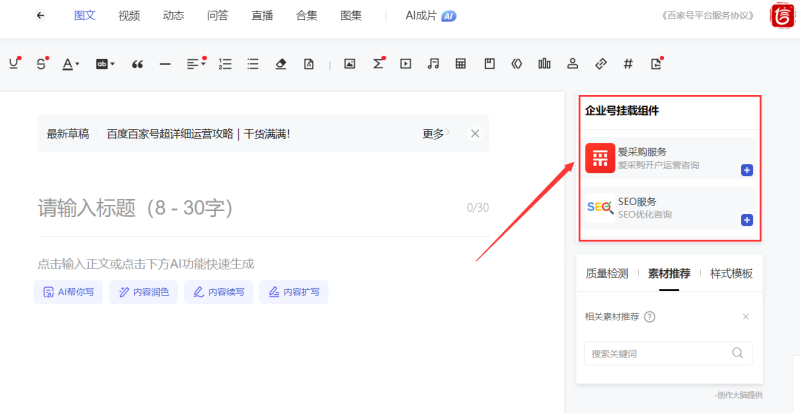The height and width of the screenshot is (413, 800).
Task: Click the underline formatting icon
Action: click(14, 64)
